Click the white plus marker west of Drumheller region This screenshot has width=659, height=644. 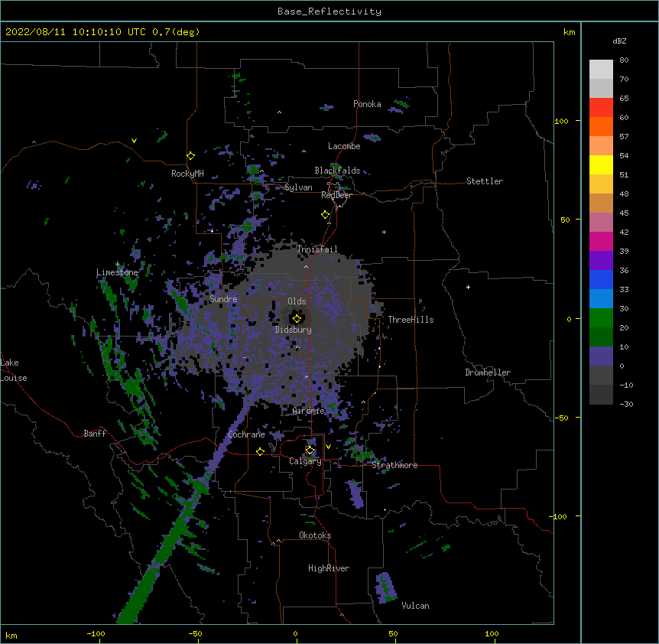pos(468,287)
